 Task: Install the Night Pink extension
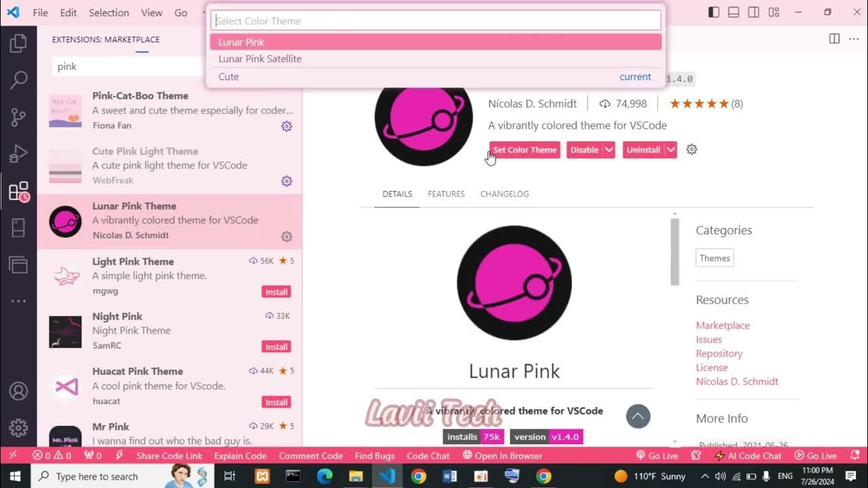(276, 347)
